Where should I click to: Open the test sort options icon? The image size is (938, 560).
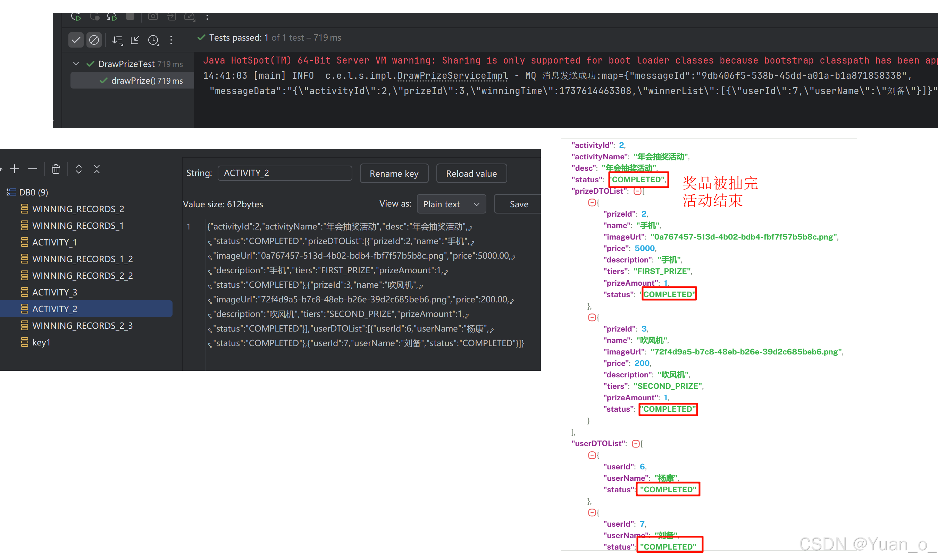coord(117,40)
